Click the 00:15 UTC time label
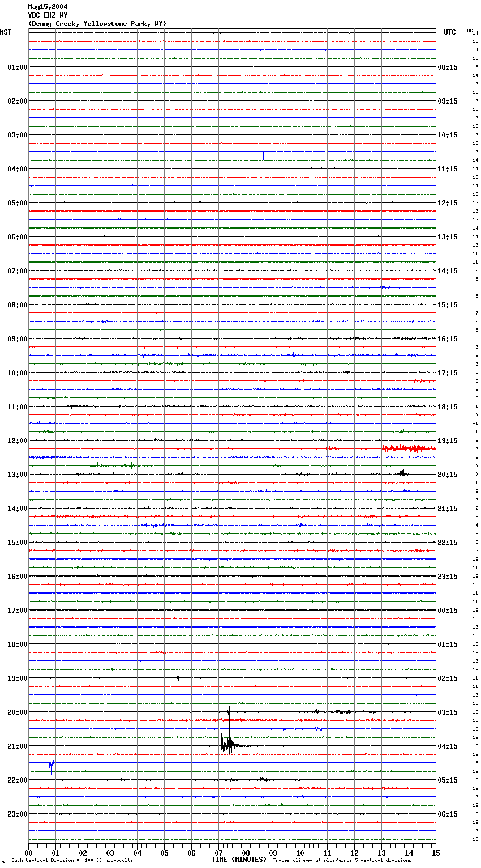This screenshot has height=868, width=481. click(448, 611)
